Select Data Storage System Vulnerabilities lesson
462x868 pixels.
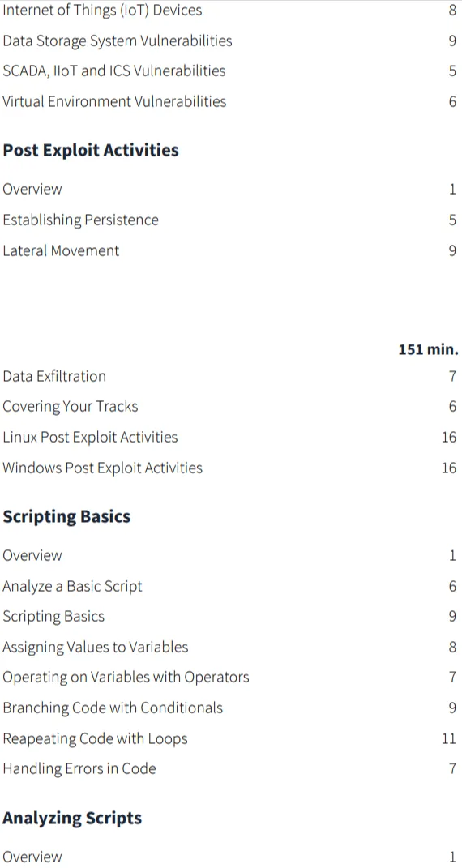118,41
